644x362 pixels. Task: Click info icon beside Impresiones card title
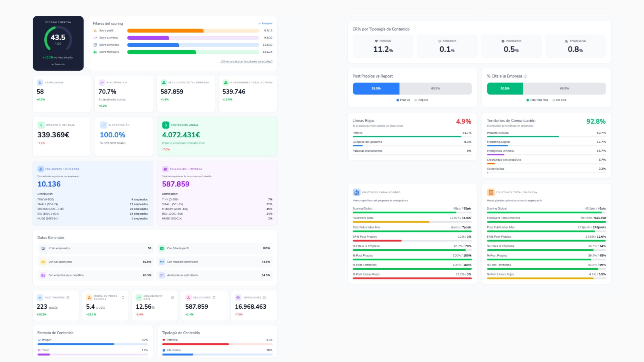point(264,298)
